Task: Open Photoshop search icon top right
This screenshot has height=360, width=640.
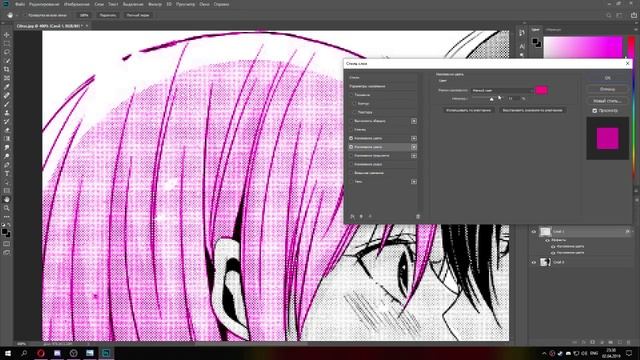Action: (x=609, y=15)
